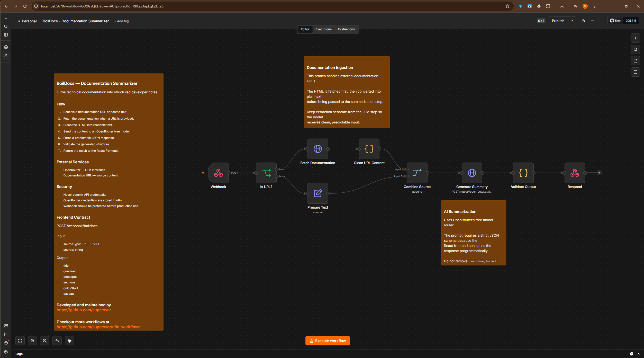Select the Webhook trigger node
This screenshot has width=644, height=358.
(218, 173)
